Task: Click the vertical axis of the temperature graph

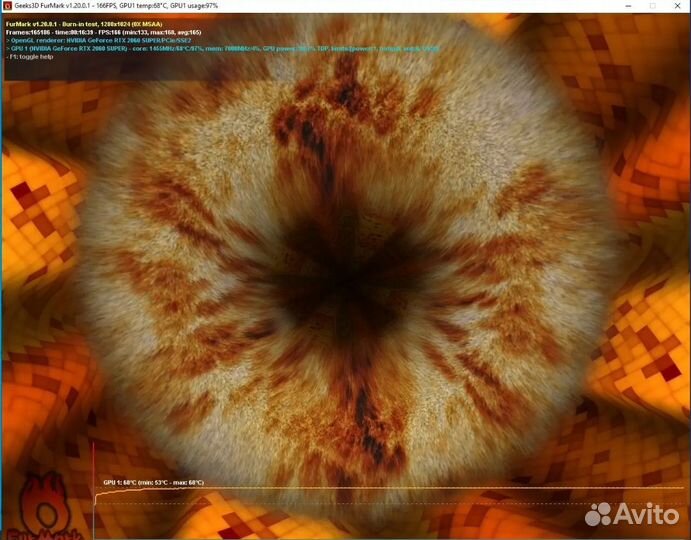Action: (x=94, y=470)
